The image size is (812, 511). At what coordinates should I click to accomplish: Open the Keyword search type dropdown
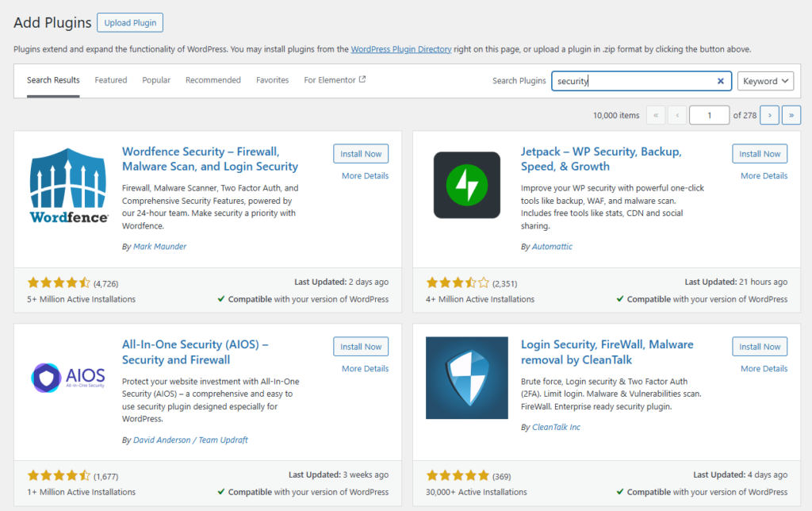(765, 81)
